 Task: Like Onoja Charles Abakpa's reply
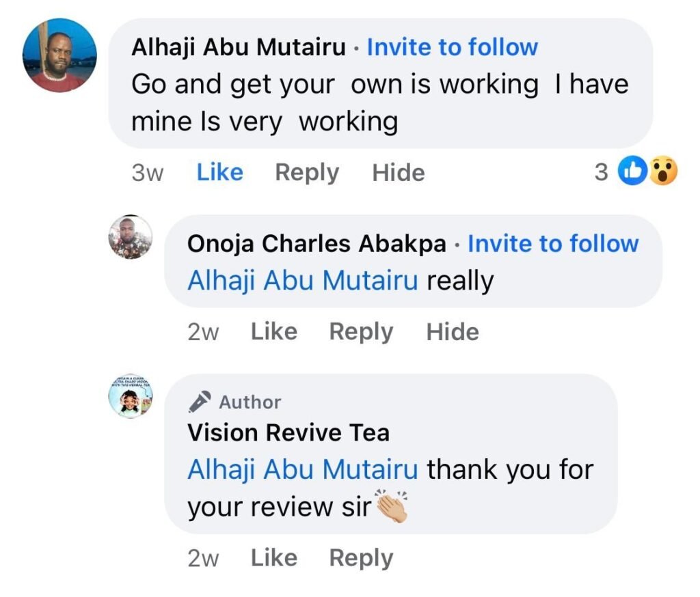click(x=273, y=332)
